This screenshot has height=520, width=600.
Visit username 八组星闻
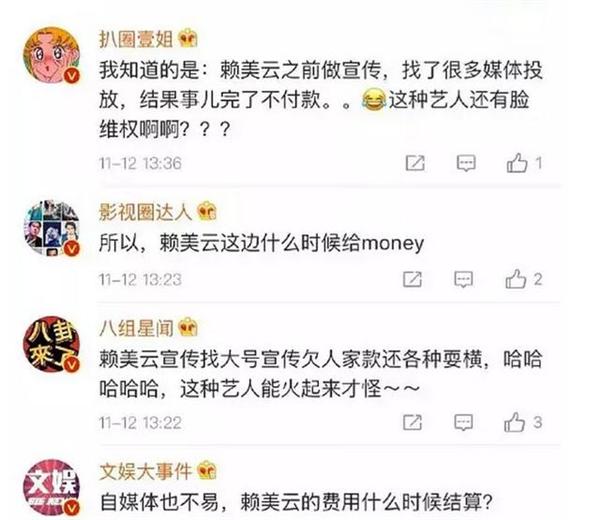136,328
